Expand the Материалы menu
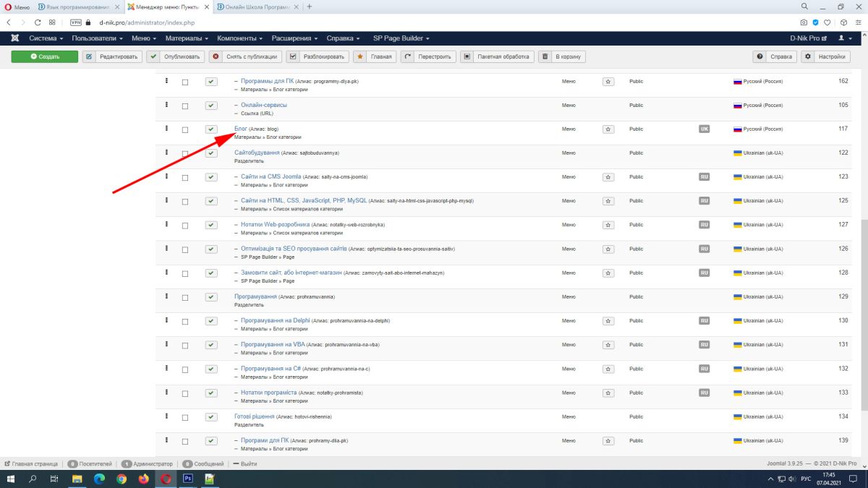The width and height of the screenshot is (868, 488). [x=187, y=38]
